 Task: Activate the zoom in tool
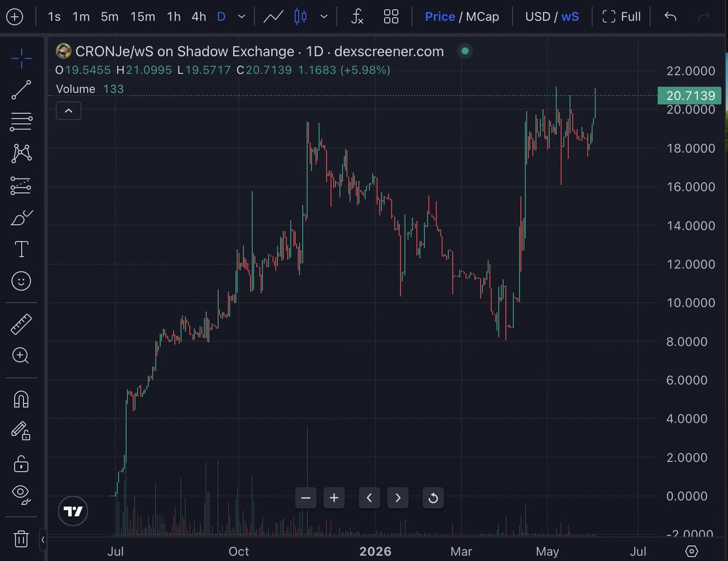(21, 355)
